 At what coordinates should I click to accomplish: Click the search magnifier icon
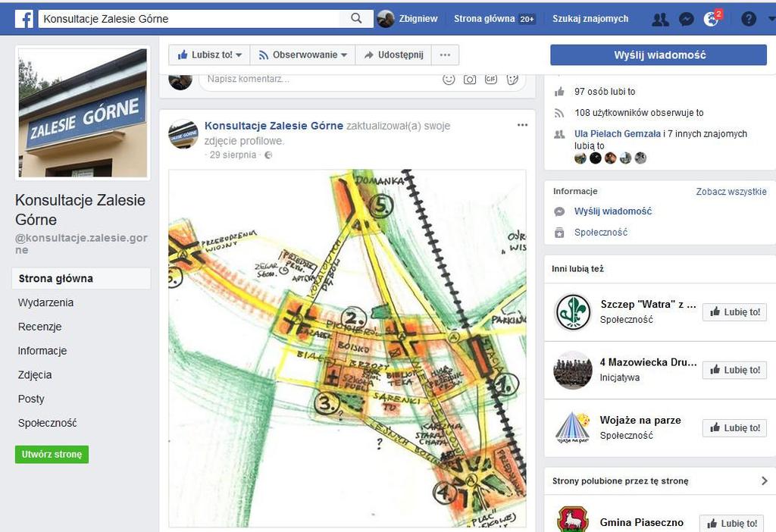356,18
